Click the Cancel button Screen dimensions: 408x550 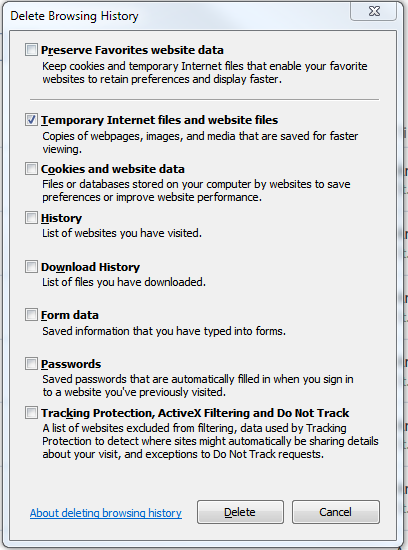tap(336, 512)
